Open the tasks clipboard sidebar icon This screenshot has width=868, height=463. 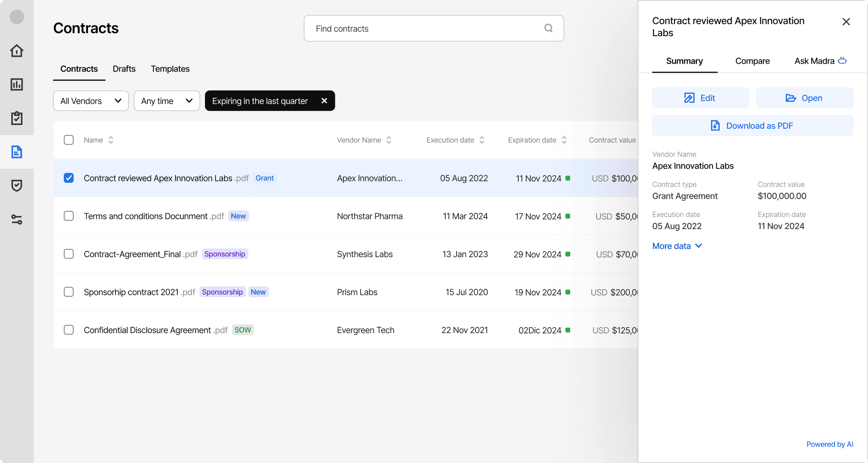tap(17, 118)
